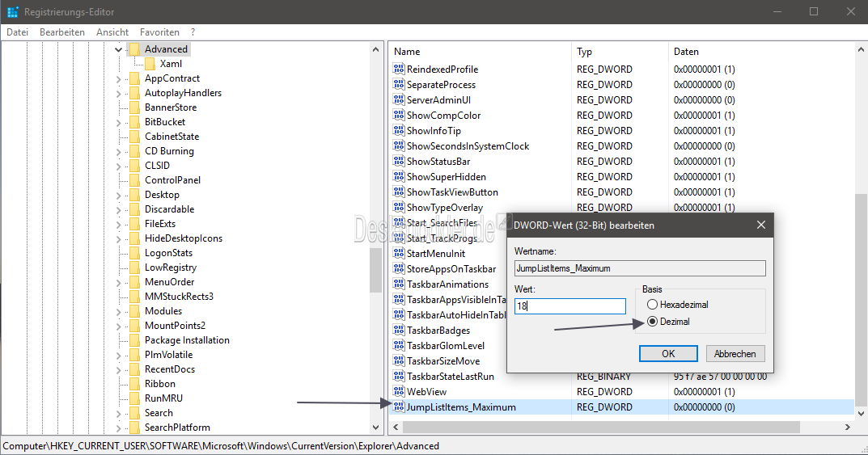
Task: Click the JumpListItems_Maximum value icon
Action: (x=399, y=407)
